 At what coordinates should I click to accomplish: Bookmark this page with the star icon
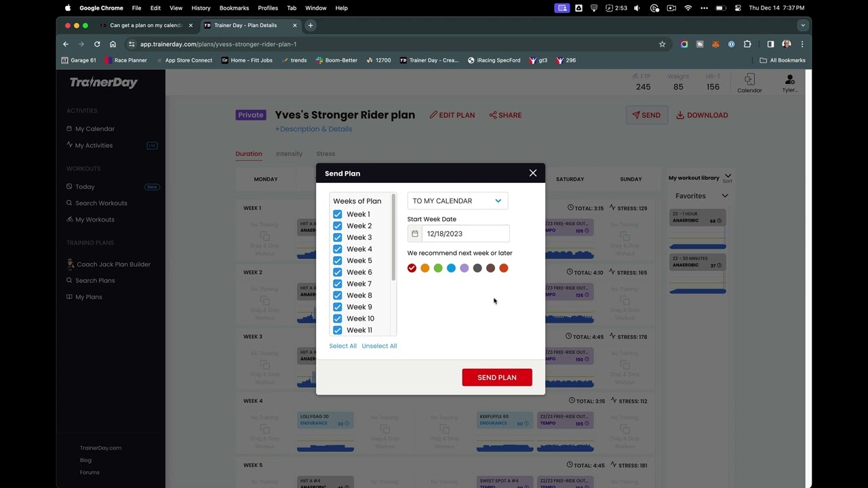pos(662,44)
